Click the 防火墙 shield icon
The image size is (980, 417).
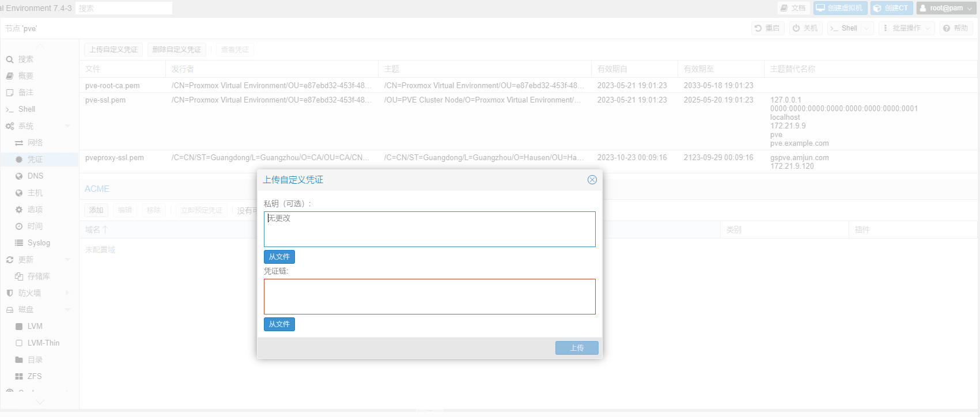(x=10, y=293)
